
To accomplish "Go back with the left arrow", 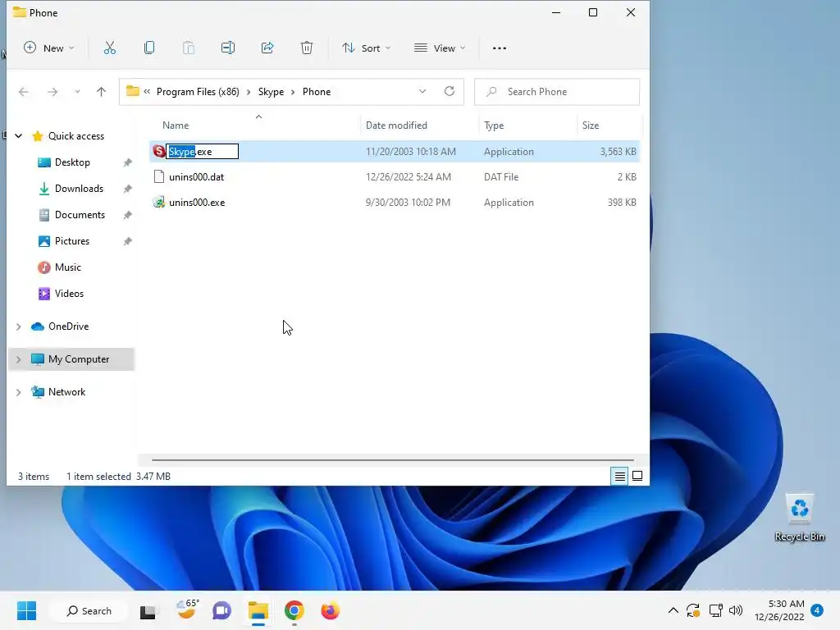I will (23, 92).
